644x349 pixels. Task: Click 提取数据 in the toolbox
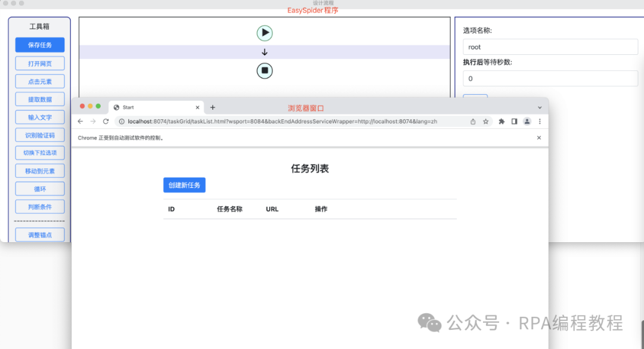(x=40, y=100)
